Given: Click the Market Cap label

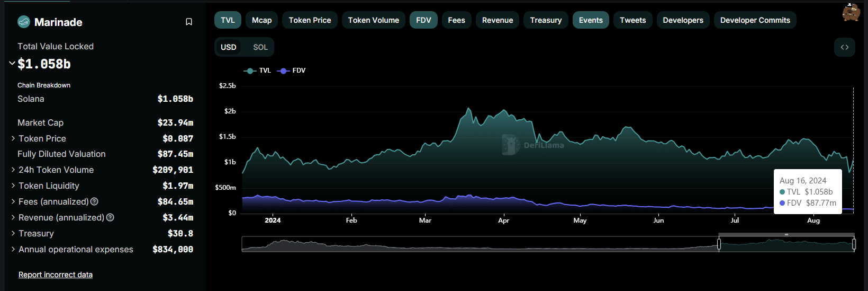Looking at the screenshot, I should (40, 122).
